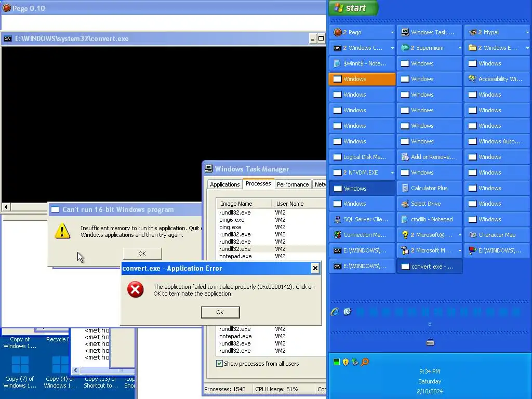This screenshot has width=532, height=399.
Task: Click the Pego 0.10 title bar icon
Action: (x=6, y=8)
